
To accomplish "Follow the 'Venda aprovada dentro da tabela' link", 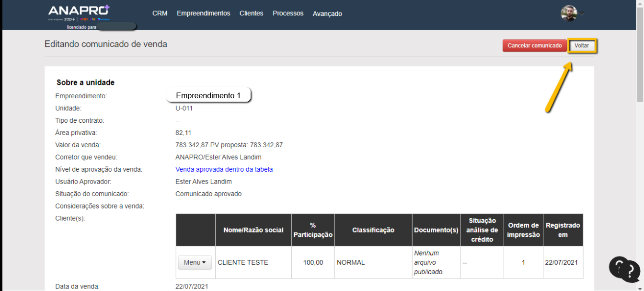I will 224,169.
